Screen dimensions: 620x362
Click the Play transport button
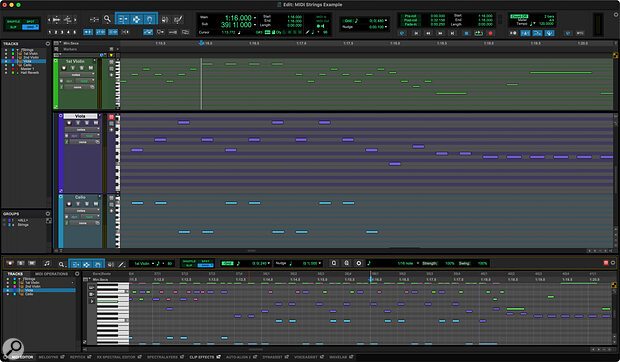point(478,34)
